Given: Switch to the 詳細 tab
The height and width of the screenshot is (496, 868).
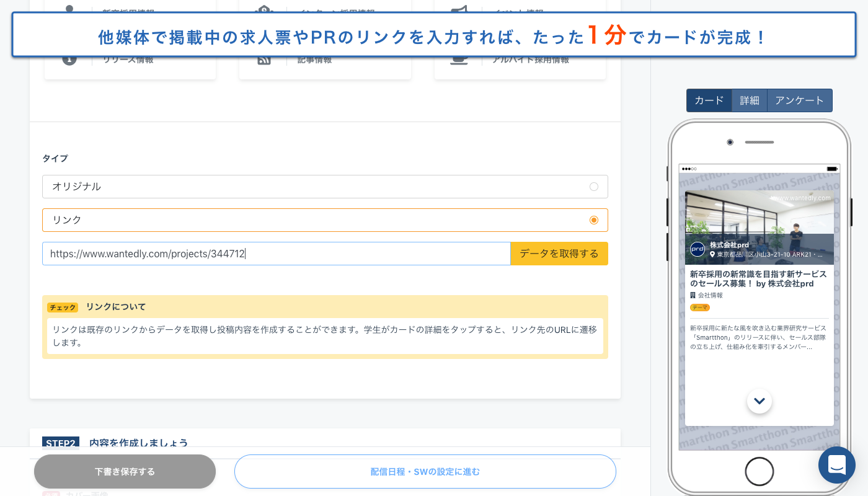Looking at the screenshot, I should (x=749, y=100).
